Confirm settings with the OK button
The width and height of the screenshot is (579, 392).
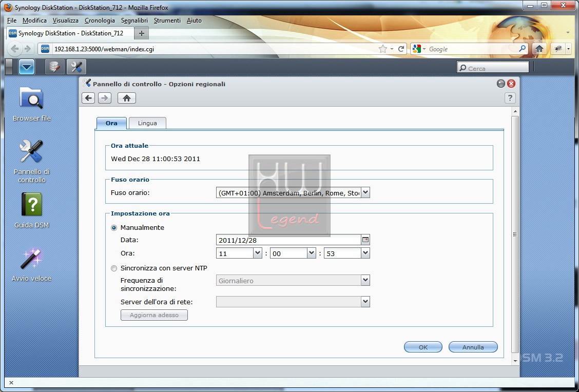coord(423,347)
